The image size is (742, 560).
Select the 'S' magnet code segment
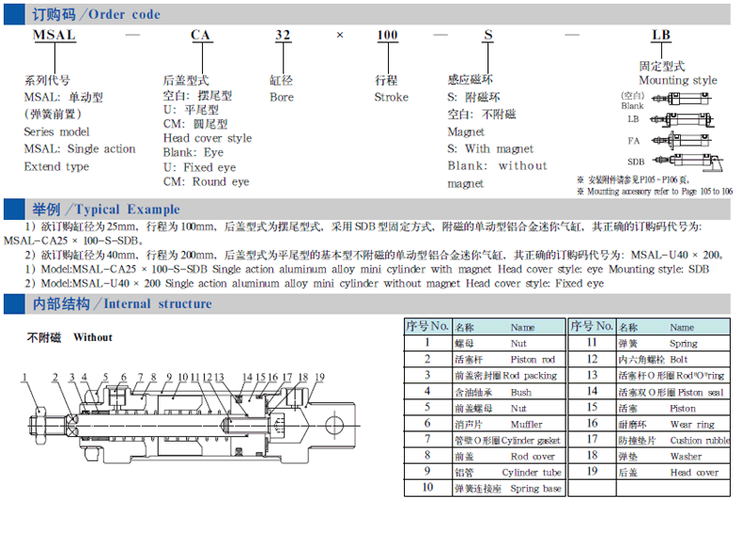(488, 35)
